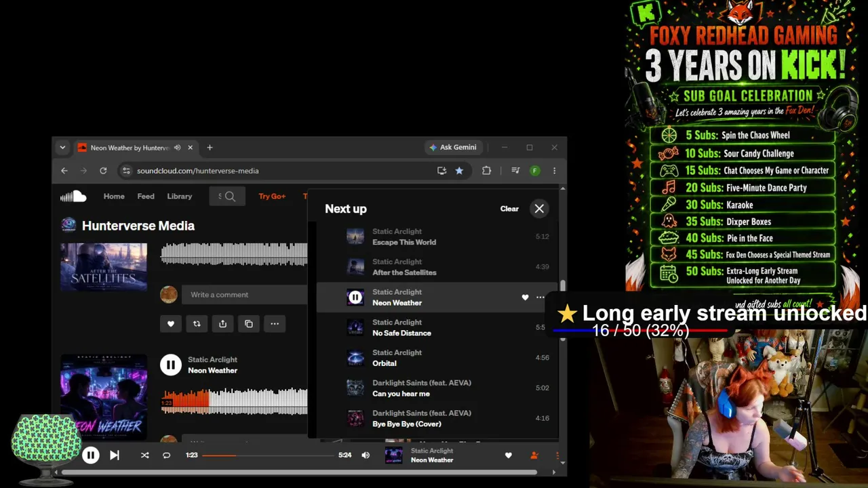This screenshot has height=488, width=868.
Task: Seek in After the Satellites waveform
Action: click(234, 254)
